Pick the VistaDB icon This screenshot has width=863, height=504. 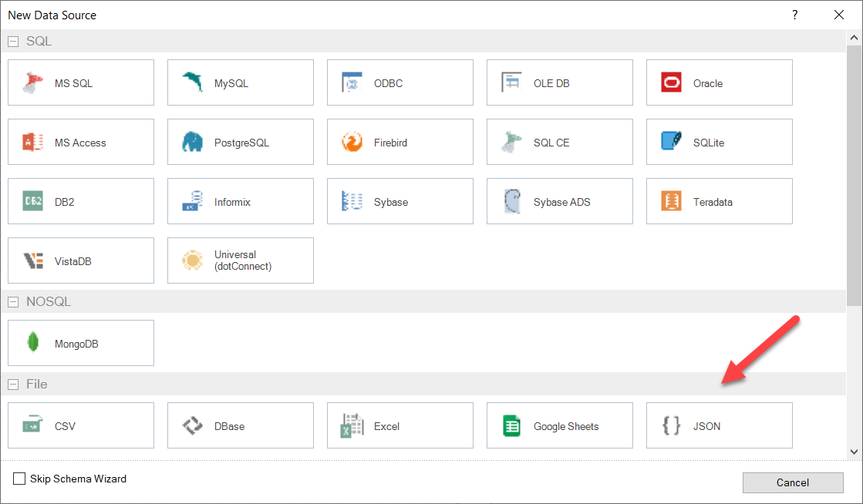pos(32,260)
